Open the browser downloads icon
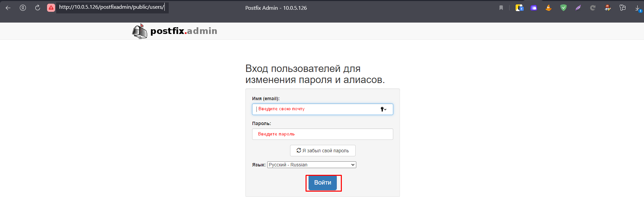Screen dimensions: 644x197 tap(638, 8)
